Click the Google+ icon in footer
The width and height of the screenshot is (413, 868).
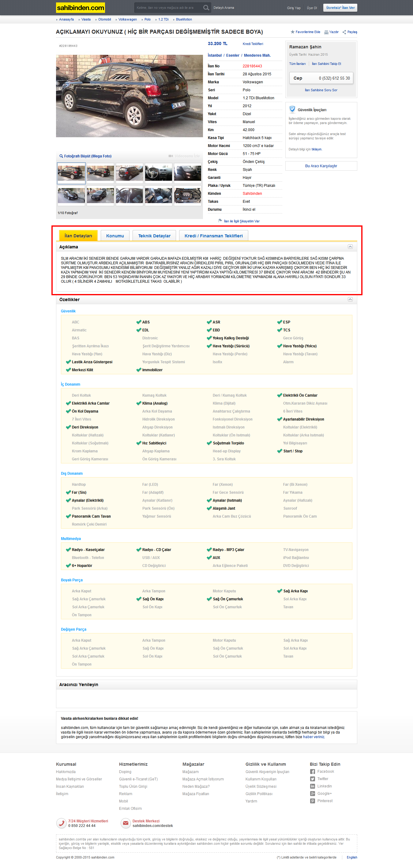313,794
